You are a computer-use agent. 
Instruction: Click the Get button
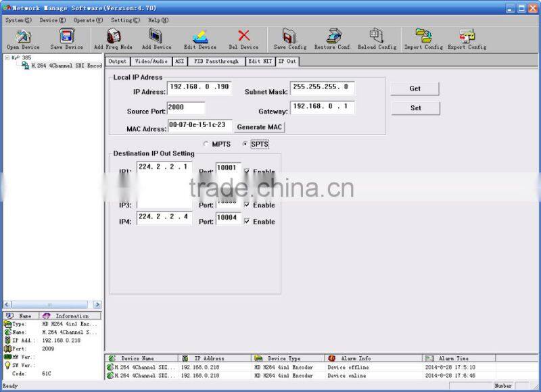(415, 89)
